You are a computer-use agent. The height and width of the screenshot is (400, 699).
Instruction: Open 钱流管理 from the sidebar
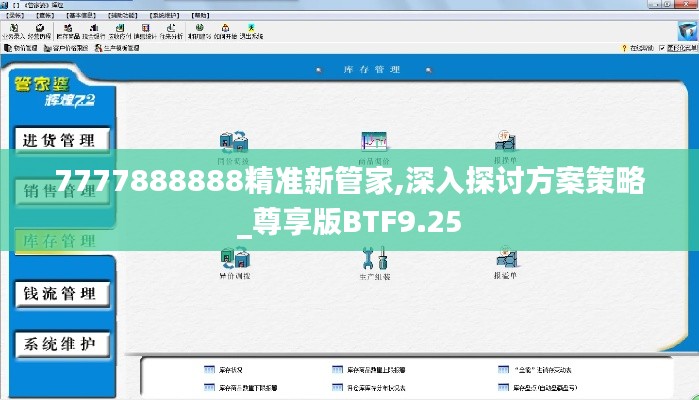[59, 293]
